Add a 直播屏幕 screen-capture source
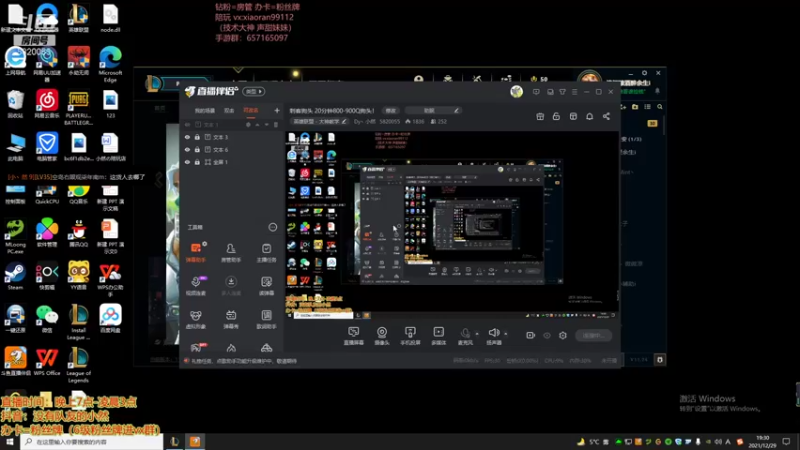The width and height of the screenshot is (800, 450). tap(353, 336)
